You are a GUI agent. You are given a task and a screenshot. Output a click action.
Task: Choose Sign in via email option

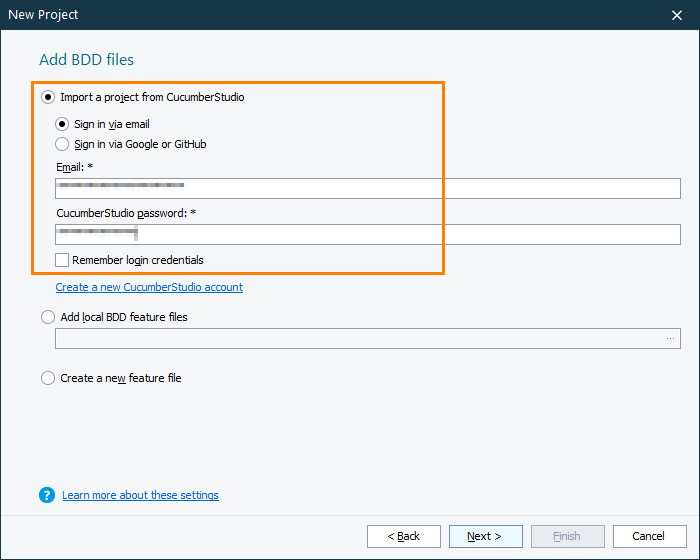pyautogui.click(x=63, y=124)
